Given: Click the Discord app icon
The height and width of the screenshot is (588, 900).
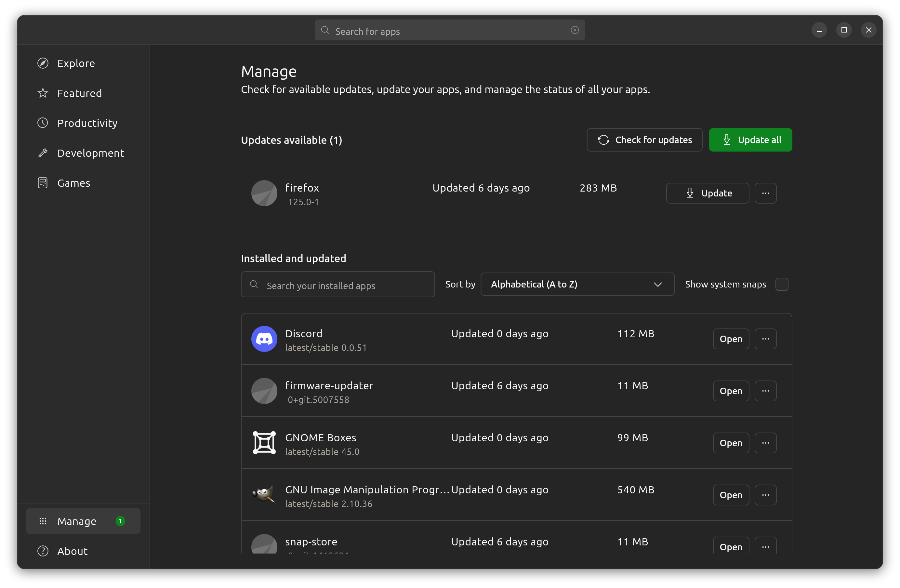Looking at the screenshot, I should coord(264,339).
